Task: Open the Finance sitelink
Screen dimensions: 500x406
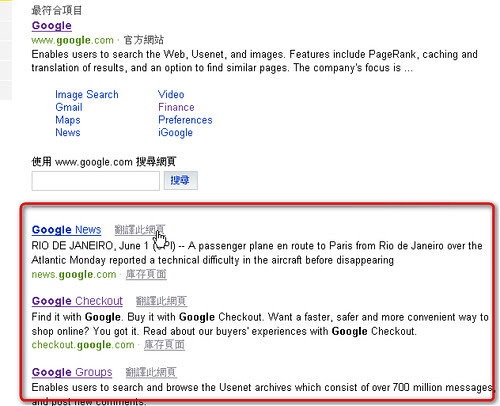Action: [x=176, y=107]
